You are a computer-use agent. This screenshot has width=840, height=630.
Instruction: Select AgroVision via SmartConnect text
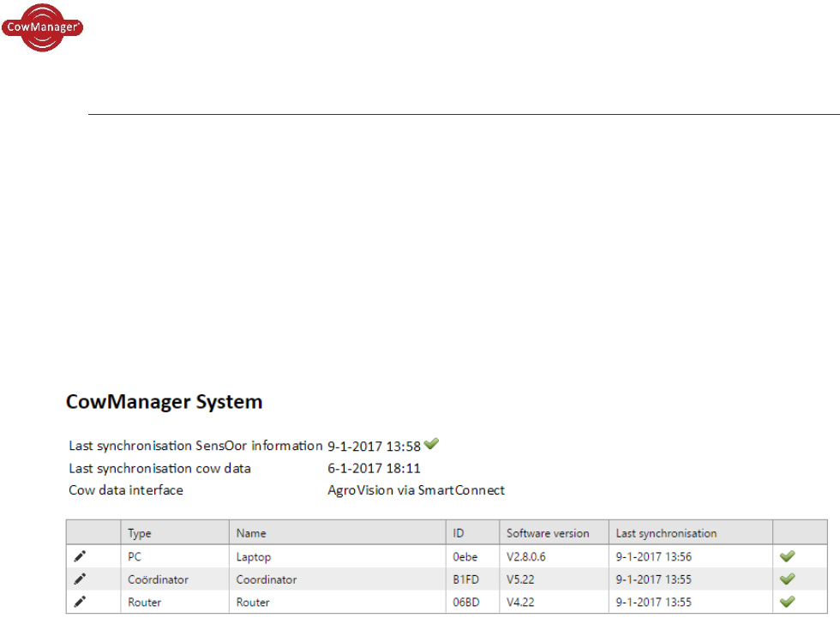coord(417,490)
